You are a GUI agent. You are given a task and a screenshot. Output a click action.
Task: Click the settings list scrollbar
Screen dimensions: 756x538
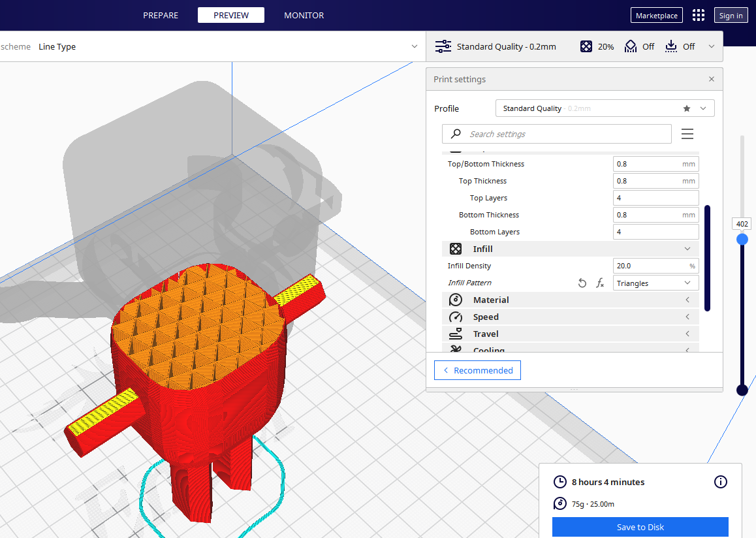click(x=707, y=258)
